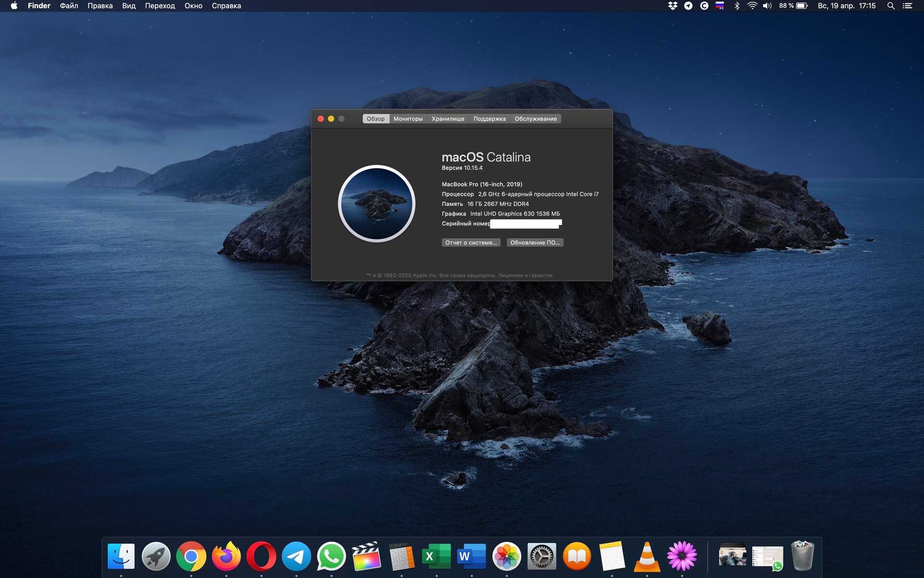Open the Файл menu
Image resolution: width=924 pixels, height=578 pixels.
pyautogui.click(x=69, y=6)
